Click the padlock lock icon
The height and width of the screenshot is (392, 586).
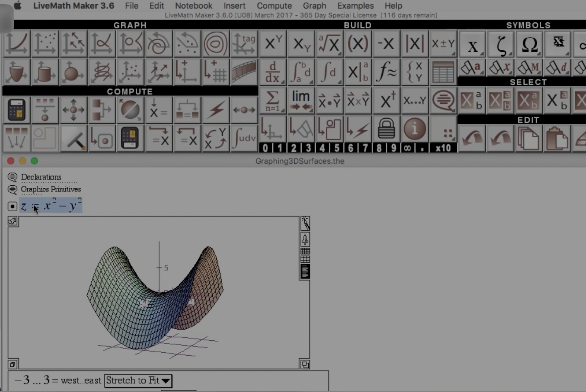(386, 129)
